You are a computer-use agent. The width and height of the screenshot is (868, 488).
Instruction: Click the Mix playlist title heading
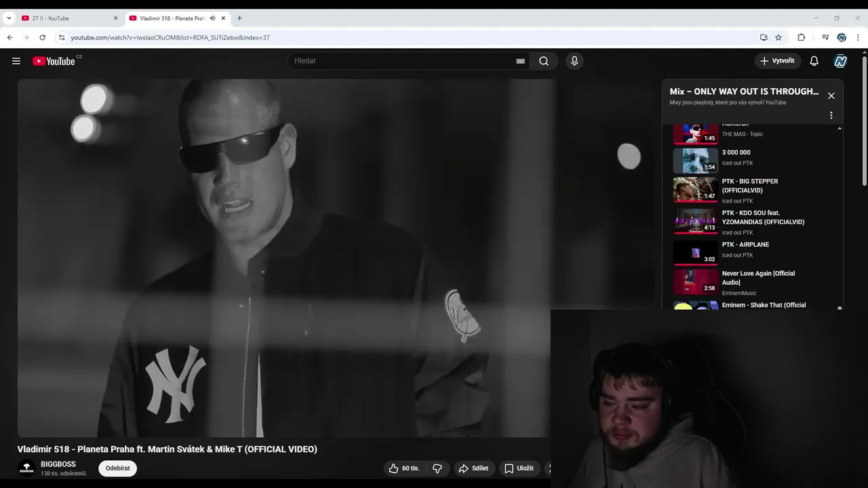point(744,91)
